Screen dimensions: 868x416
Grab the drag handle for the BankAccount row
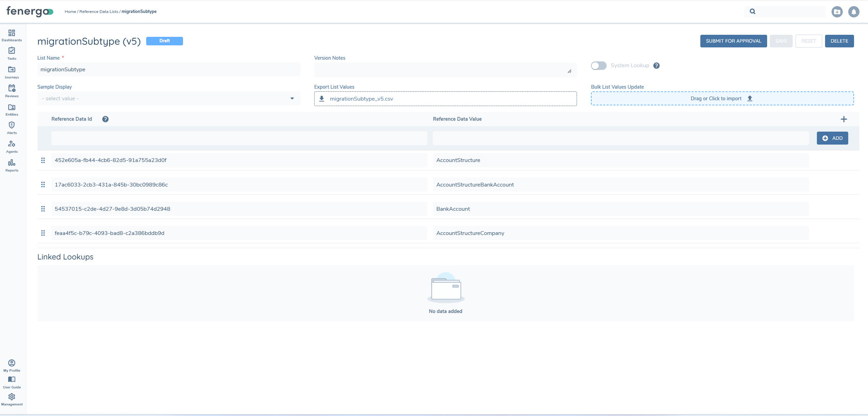click(43, 209)
